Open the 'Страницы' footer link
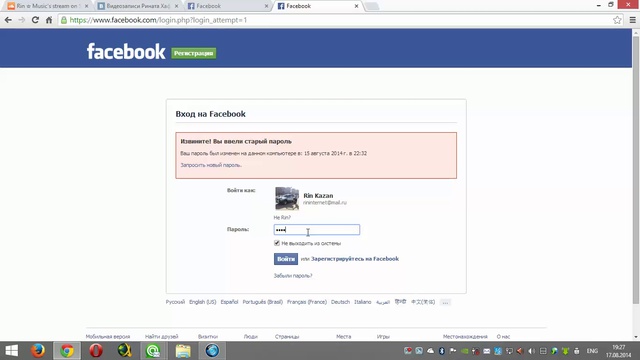 [287, 337]
